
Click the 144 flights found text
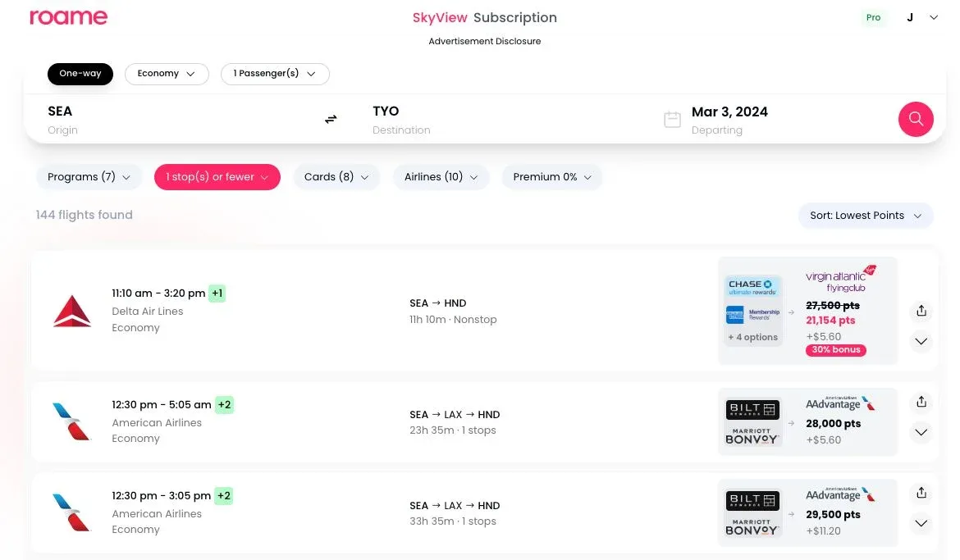click(x=84, y=215)
